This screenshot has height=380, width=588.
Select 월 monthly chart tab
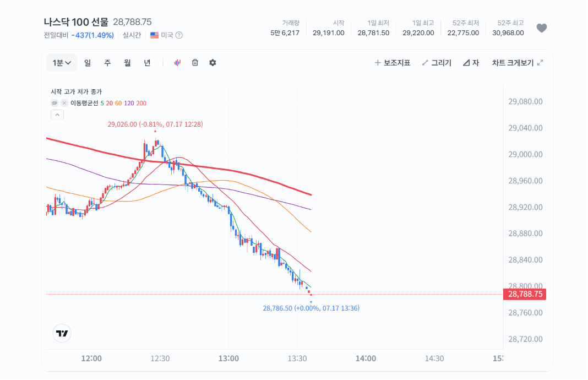point(127,63)
